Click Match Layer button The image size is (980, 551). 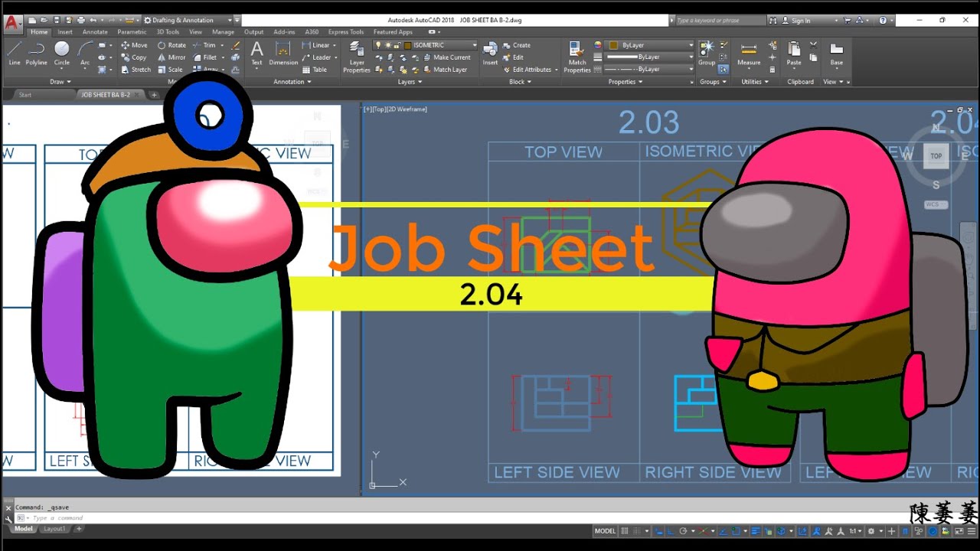444,70
